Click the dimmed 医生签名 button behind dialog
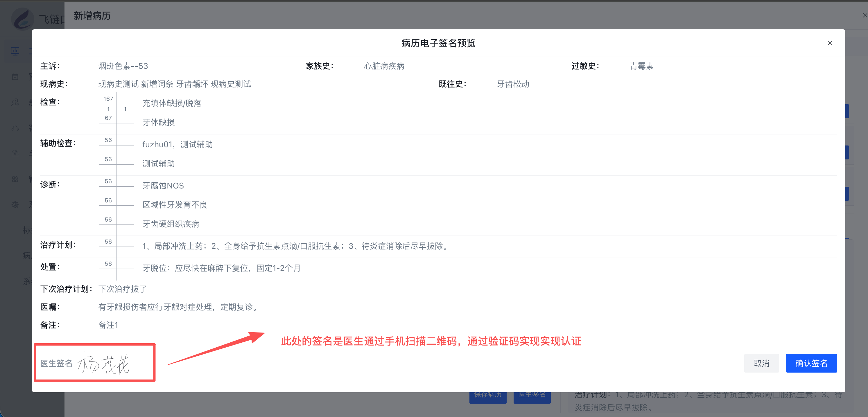Viewport: 868px width, 417px height. click(x=532, y=397)
